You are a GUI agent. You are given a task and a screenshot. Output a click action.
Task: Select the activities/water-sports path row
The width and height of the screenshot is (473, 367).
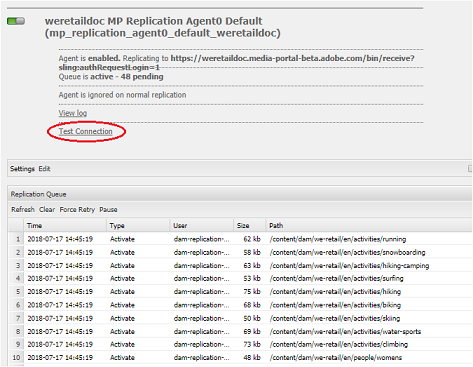pyautogui.click(x=240, y=331)
